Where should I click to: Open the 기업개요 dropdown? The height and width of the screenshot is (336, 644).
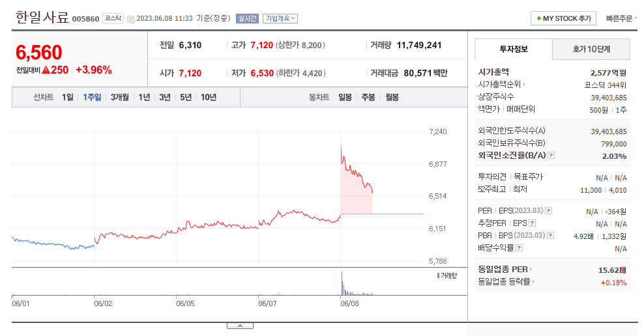tap(280, 18)
